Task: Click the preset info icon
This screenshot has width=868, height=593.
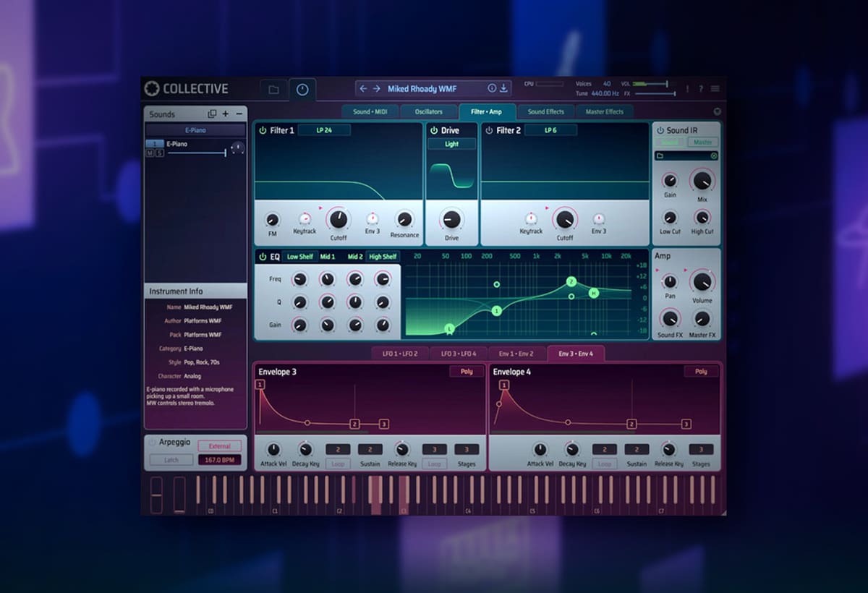Action: 492,88
